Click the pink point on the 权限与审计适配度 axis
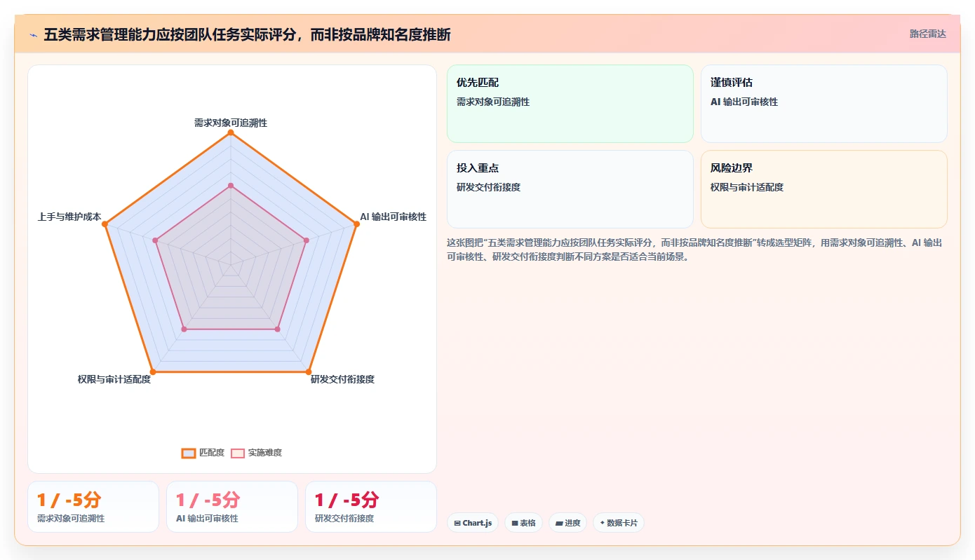 [184, 329]
